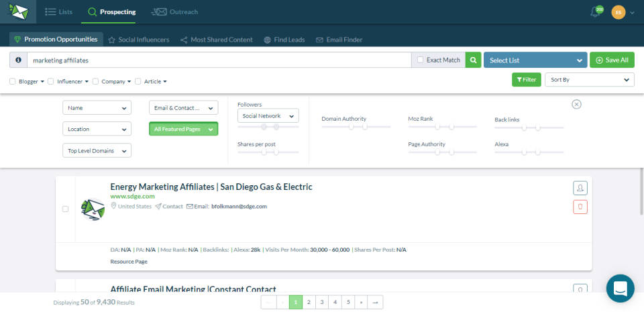Open the live chat bubble widget

tap(620, 289)
